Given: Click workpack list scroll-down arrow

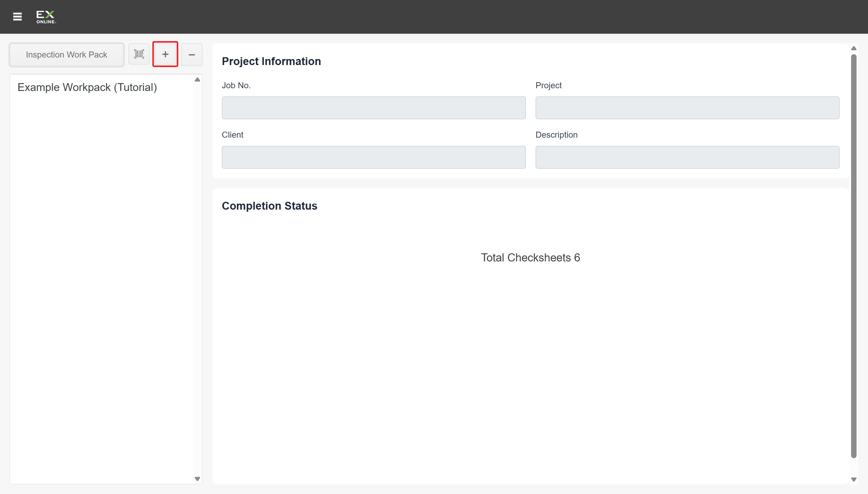Looking at the screenshot, I should point(197,479).
